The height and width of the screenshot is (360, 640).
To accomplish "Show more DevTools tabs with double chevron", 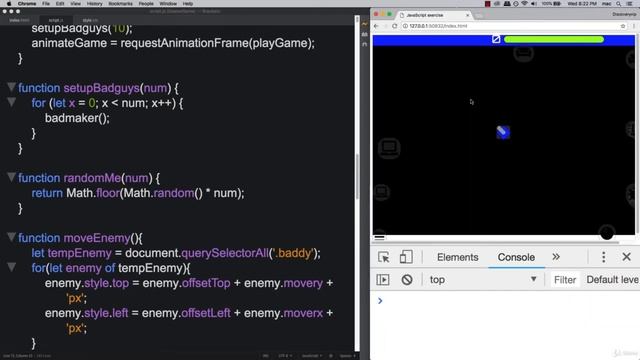I will [556, 257].
